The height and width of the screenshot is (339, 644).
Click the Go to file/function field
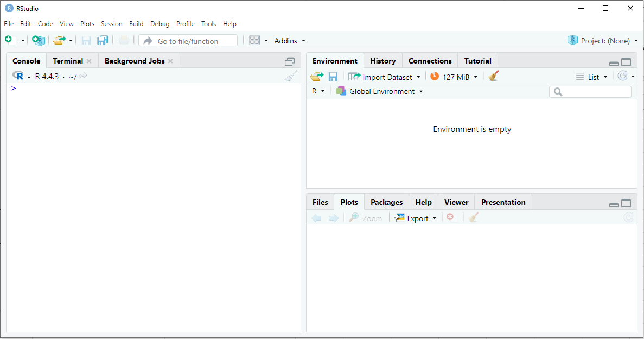(188, 41)
